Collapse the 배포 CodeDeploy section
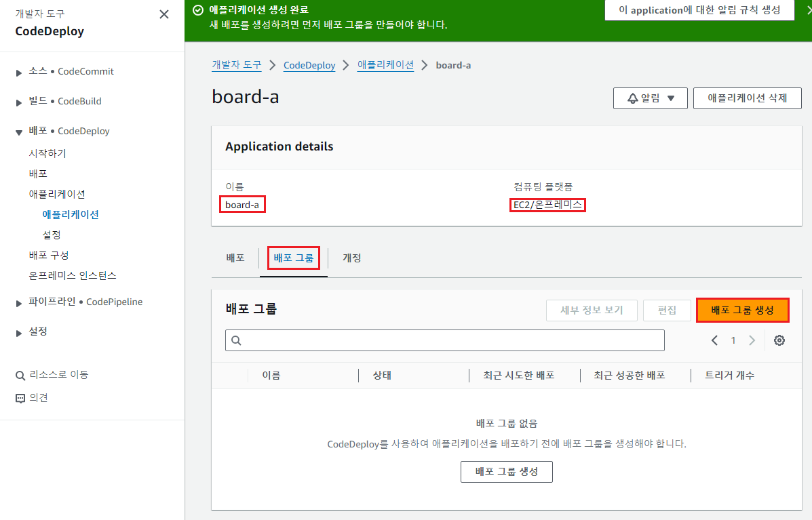Image resolution: width=812 pixels, height=520 pixels. pyautogui.click(x=18, y=132)
